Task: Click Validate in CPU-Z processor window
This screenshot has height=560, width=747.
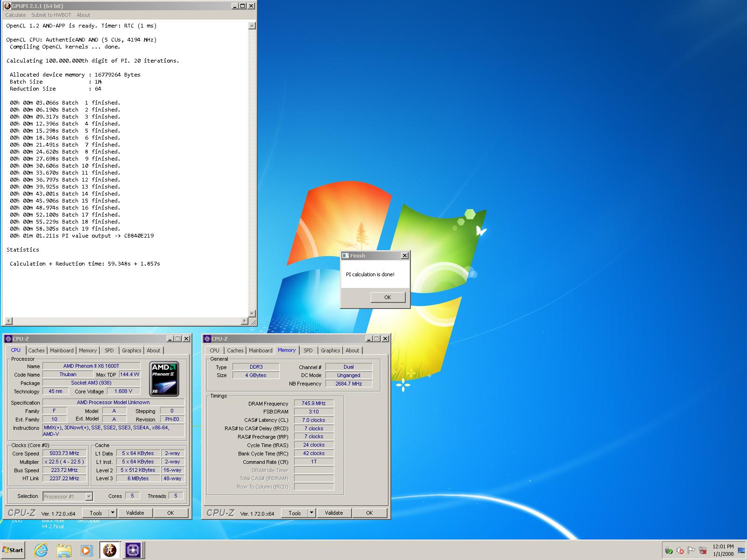Action: point(135,513)
